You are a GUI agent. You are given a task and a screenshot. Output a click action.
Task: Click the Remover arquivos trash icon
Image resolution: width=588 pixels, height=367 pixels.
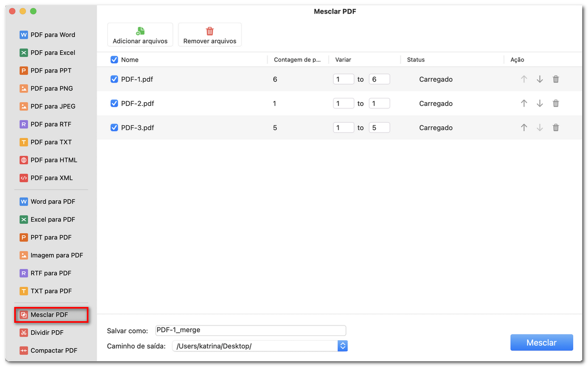[210, 31]
